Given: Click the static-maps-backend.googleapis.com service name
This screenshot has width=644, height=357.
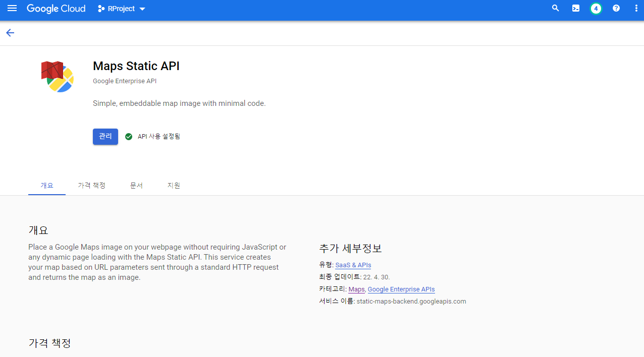Looking at the screenshot, I should click(x=411, y=302).
